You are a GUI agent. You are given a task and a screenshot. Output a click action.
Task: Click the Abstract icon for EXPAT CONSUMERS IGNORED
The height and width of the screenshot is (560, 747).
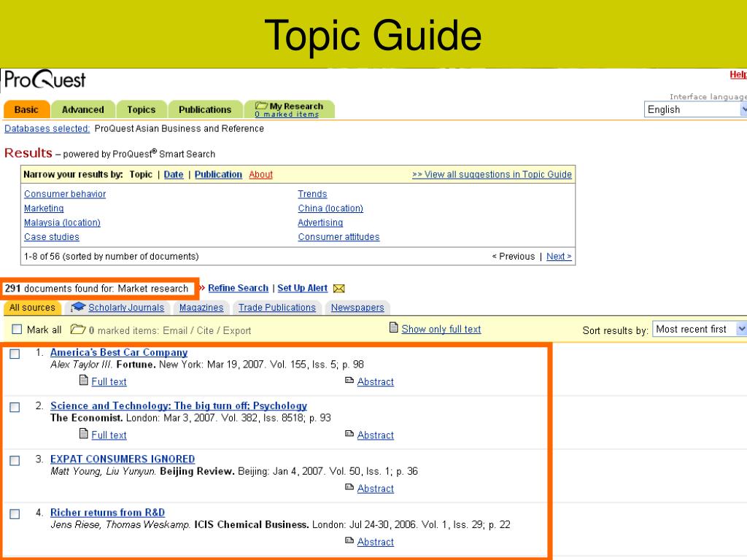click(349, 487)
